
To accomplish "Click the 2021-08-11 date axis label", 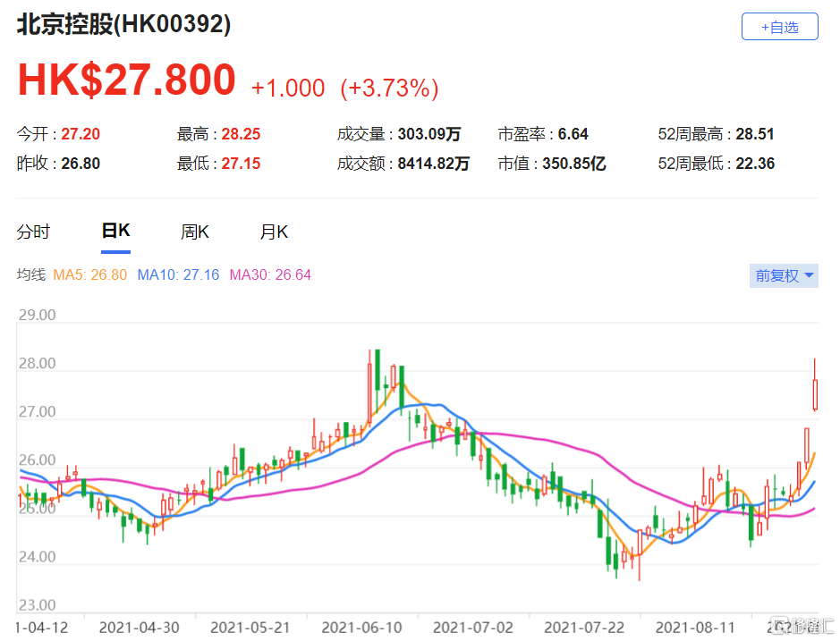I will (x=695, y=628).
